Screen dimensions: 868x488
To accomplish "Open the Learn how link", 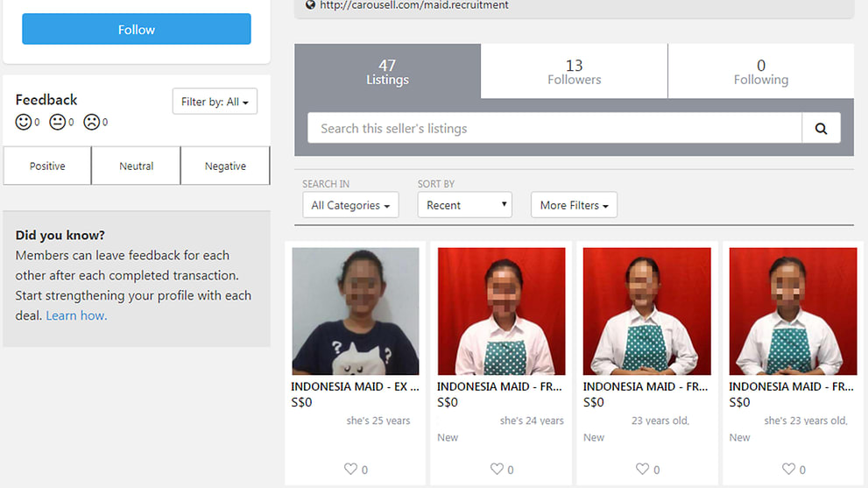I will [x=76, y=315].
